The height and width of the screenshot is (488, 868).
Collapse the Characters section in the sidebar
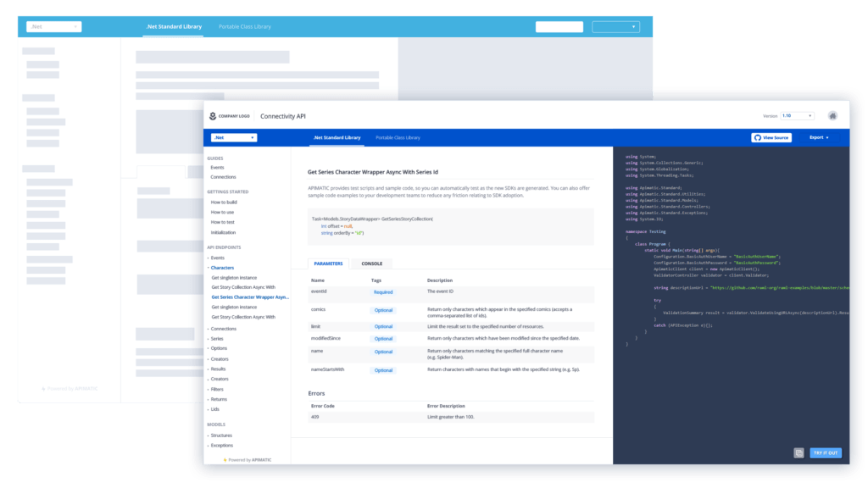pos(223,268)
